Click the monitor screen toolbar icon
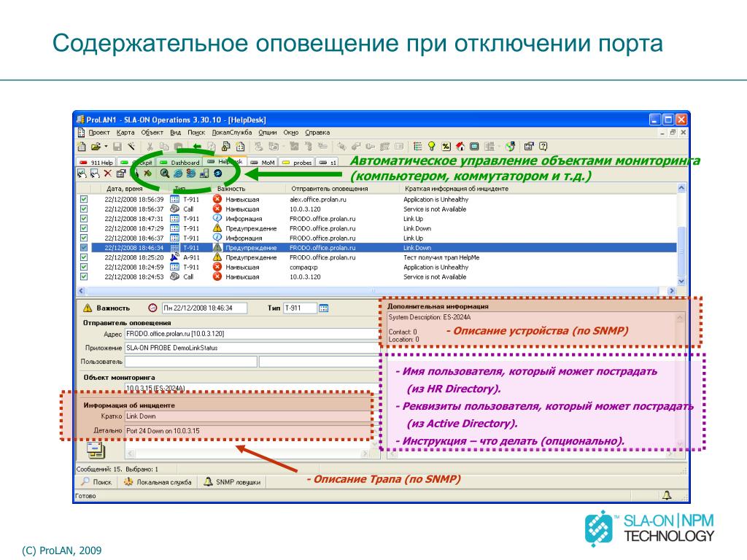The image size is (747, 560). (x=474, y=146)
